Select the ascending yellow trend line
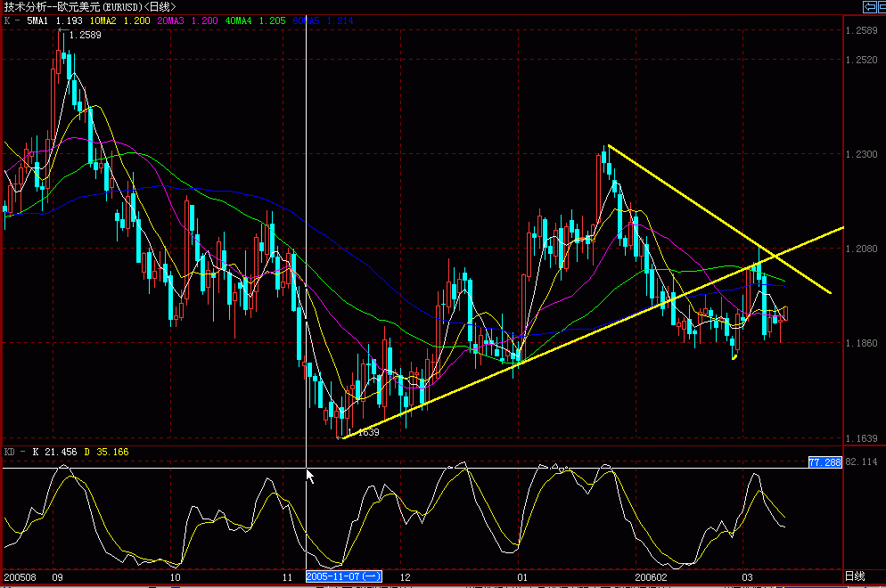Viewport: 886px width, 588px height. tap(594, 332)
